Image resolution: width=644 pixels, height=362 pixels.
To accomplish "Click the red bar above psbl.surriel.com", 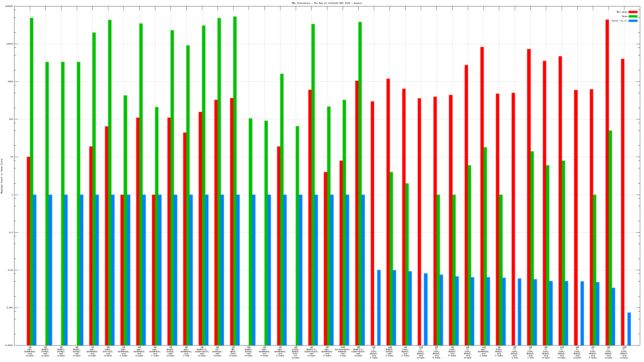I will click(107, 232).
